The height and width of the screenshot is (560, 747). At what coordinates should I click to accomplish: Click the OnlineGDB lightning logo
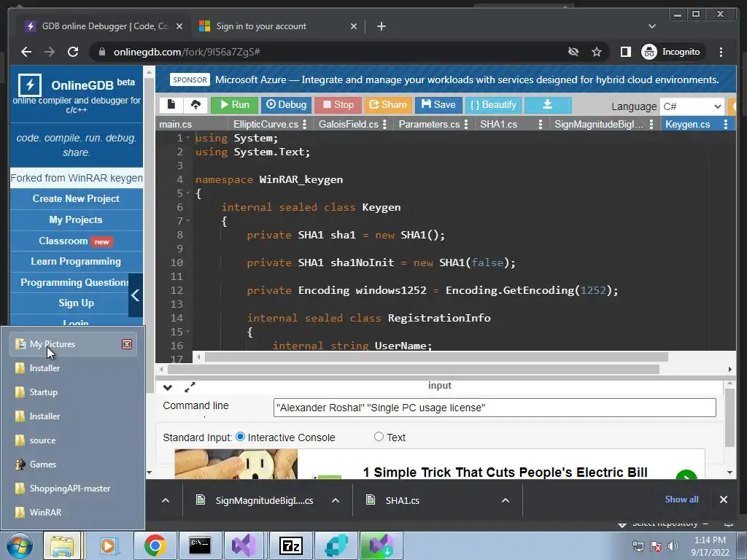(x=30, y=85)
